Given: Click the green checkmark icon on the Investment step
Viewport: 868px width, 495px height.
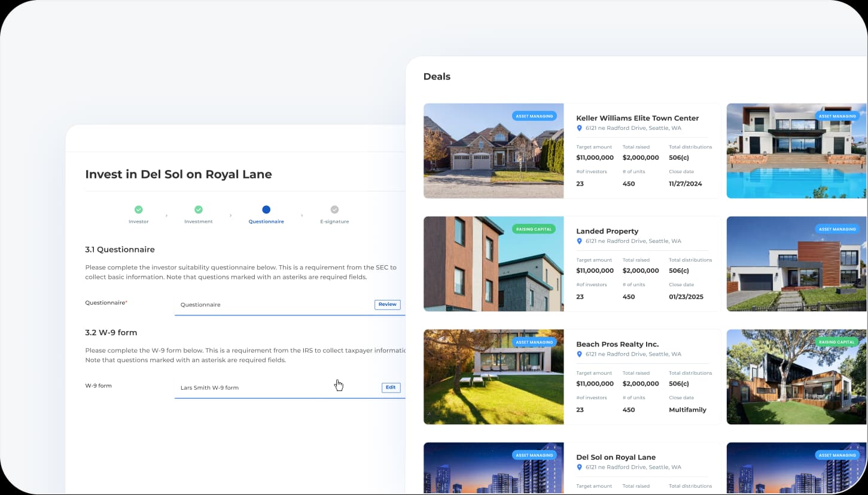Looking at the screenshot, I should pyautogui.click(x=198, y=210).
